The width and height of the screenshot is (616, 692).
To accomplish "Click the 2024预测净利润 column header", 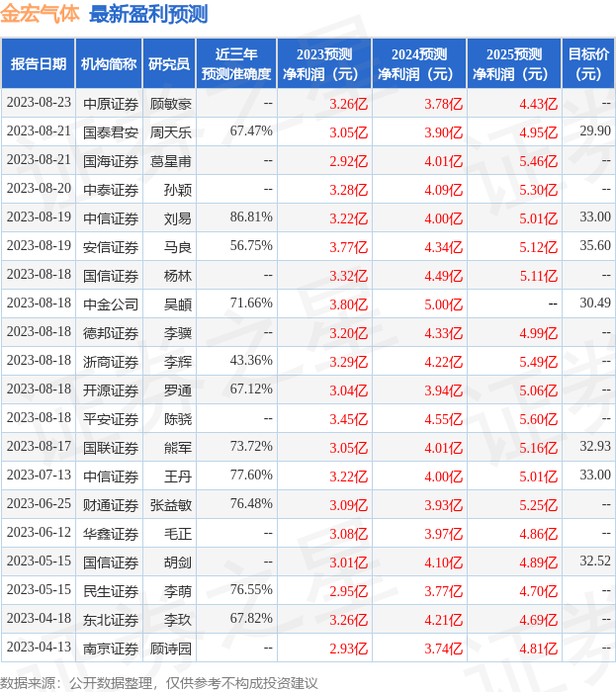I will coord(419,63).
